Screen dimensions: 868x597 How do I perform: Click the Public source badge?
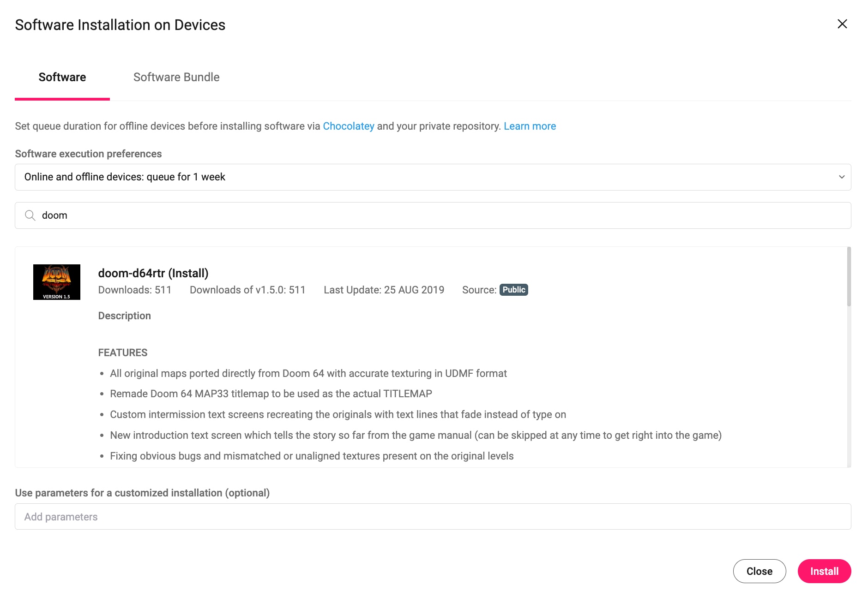pos(513,290)
